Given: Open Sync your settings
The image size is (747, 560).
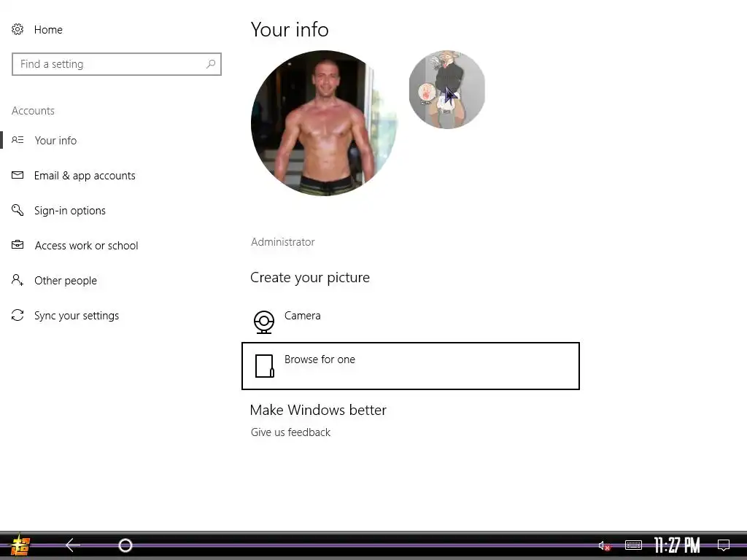Looking at the screenshot, I should [x=77, y=316].
